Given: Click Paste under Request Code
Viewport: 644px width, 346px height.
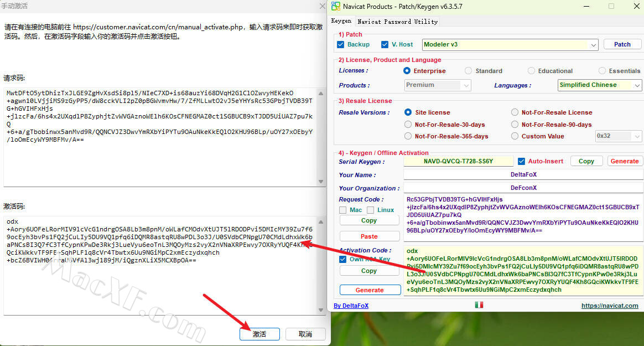Looking at the screenshot, I should tap(369, 236).
